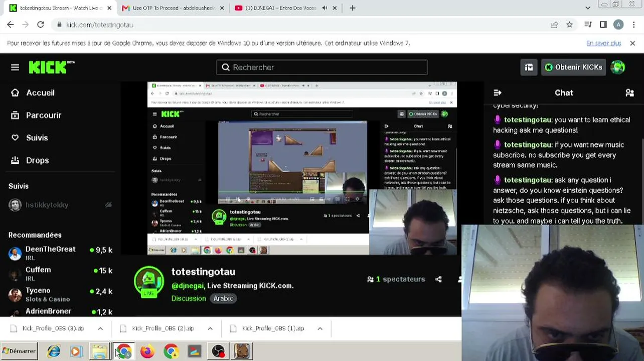The height and width of the screenshot is (361, 644).
Task: Open a new Chrome tab
Action: pos(353,8)
